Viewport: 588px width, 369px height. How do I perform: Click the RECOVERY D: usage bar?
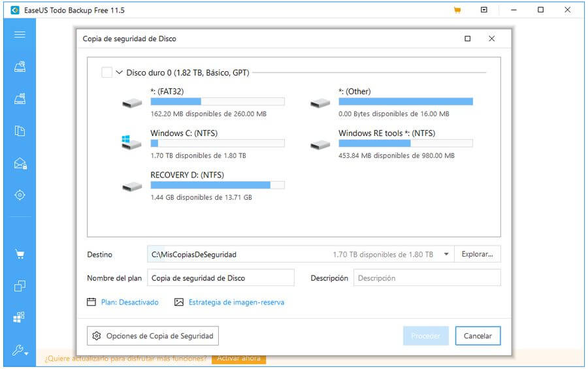point(218,185)
